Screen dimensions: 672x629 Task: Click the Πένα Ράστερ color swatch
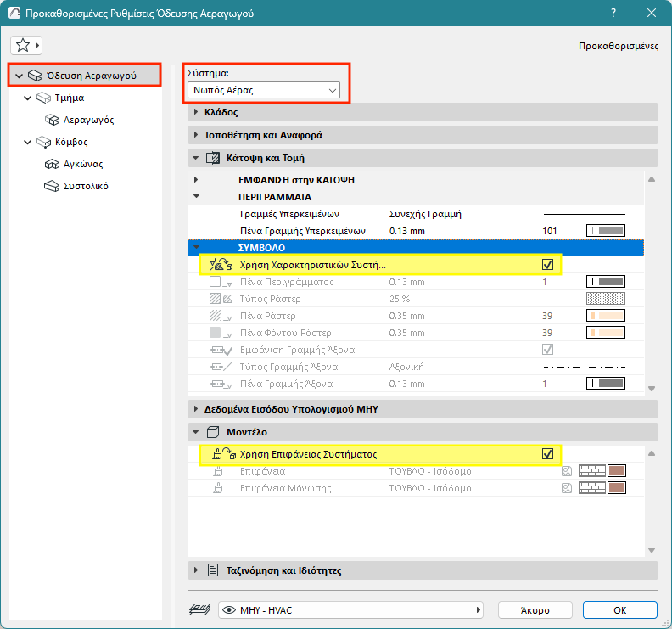tap(606, 316)
